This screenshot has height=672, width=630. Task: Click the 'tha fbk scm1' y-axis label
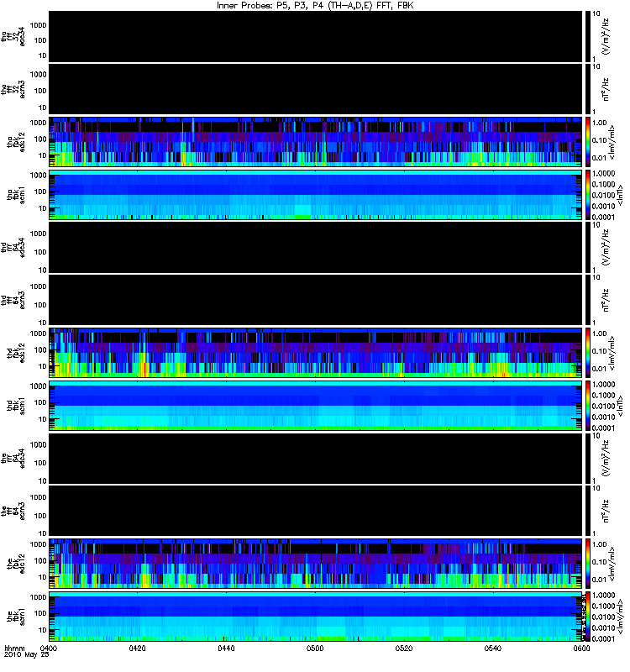16,195
